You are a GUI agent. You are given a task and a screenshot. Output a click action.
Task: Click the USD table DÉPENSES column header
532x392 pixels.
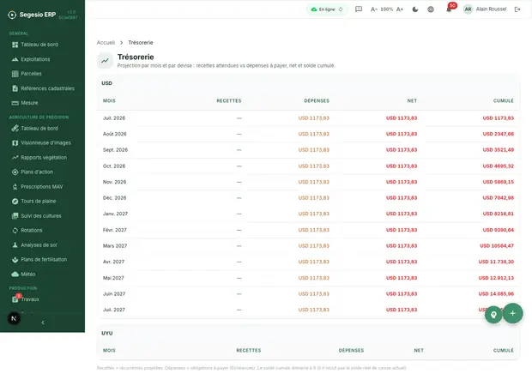click(x=317, y=100)
